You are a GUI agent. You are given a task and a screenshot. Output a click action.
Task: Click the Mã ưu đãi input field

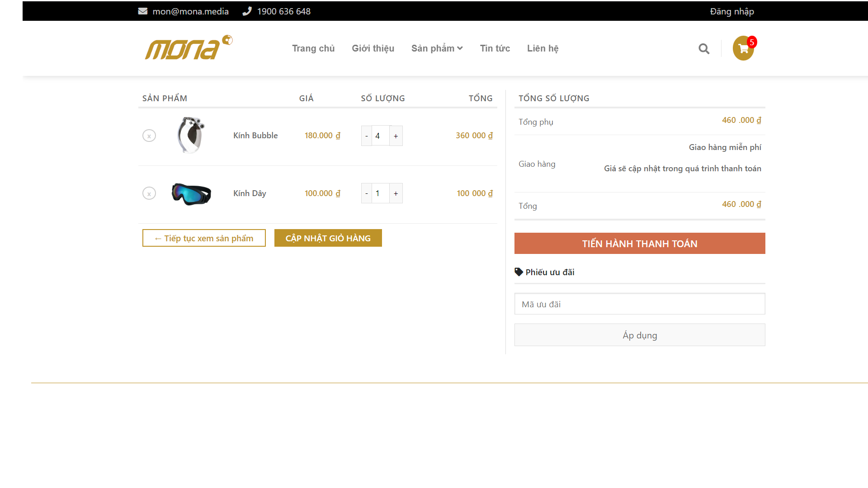(640, 304)
